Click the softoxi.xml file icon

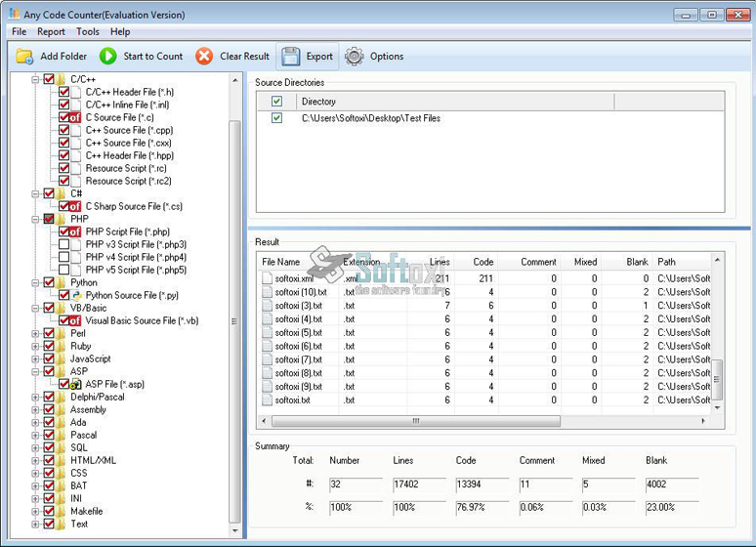[x=267, y=278]
